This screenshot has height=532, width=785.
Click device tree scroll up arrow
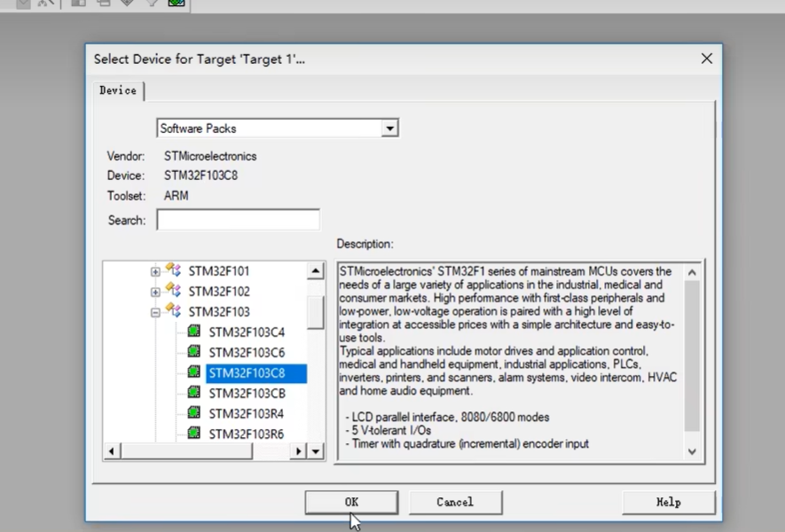click(316, 271)
